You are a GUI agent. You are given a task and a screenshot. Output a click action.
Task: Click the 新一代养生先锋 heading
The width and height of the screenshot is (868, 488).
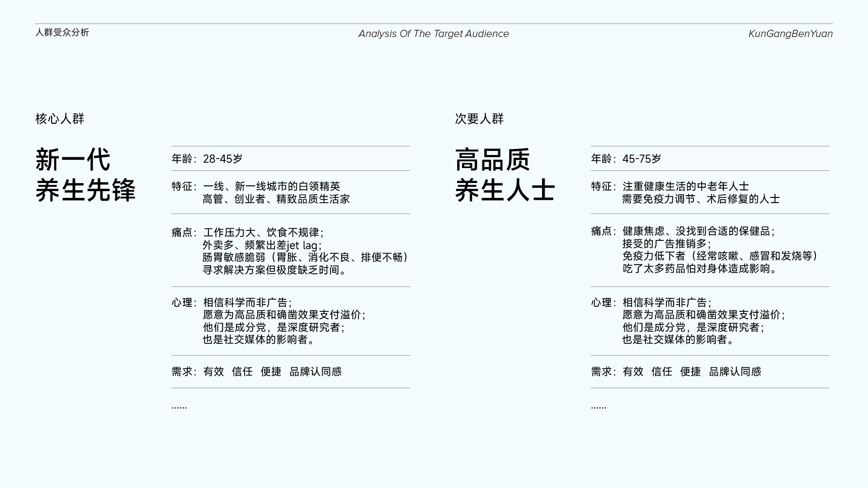click(x=85, y=175)
